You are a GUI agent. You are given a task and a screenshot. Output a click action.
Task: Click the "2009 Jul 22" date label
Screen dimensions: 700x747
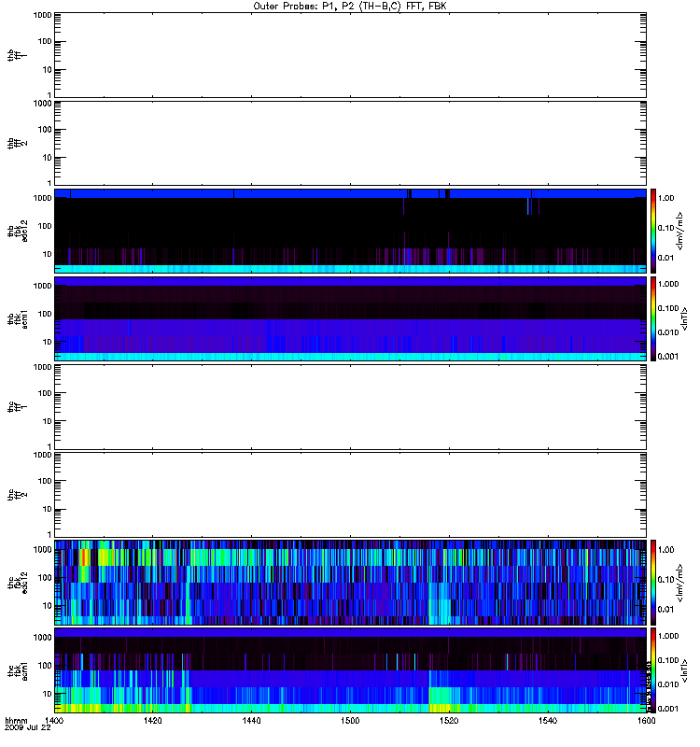(28, 728)
